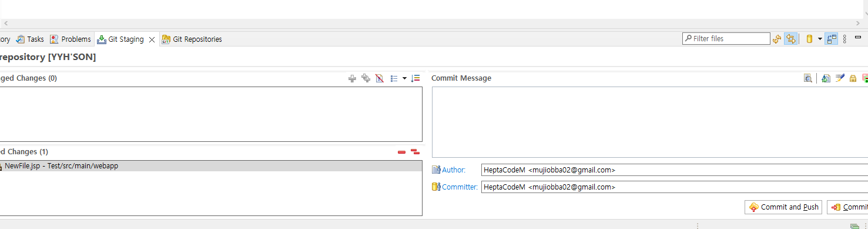This screenshot has height=229, width=868.
Task: Click the Author field with HeptaCodeM
Action: click(674, 170)
